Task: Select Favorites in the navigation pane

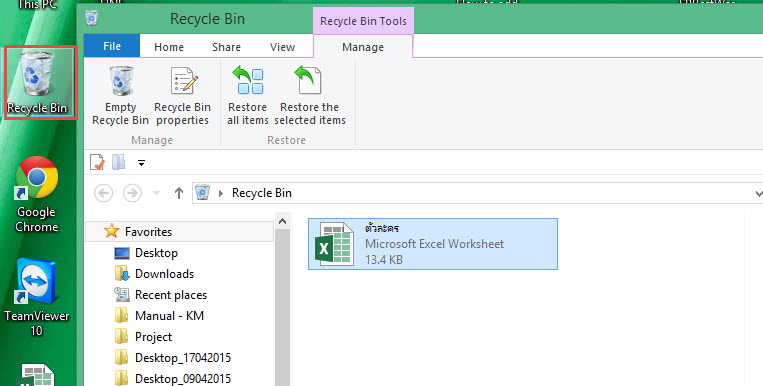Action: [180, 232]
